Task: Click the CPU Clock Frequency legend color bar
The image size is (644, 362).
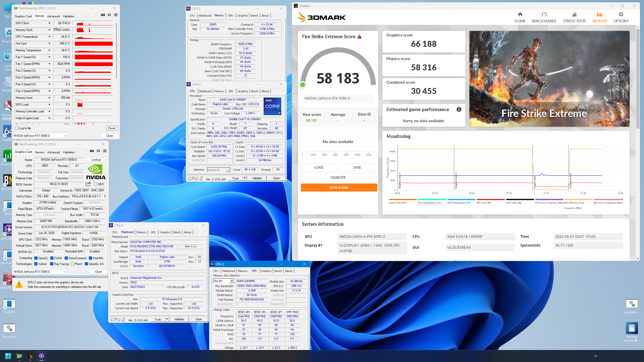Action: 549,199
